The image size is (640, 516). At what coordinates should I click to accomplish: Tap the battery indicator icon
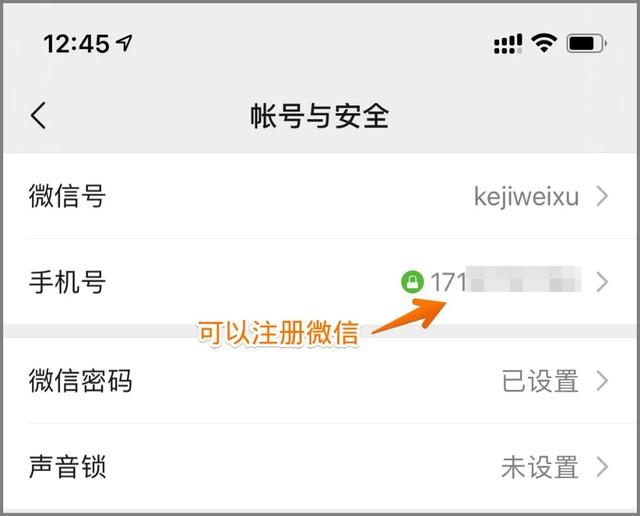click(587, 43)
